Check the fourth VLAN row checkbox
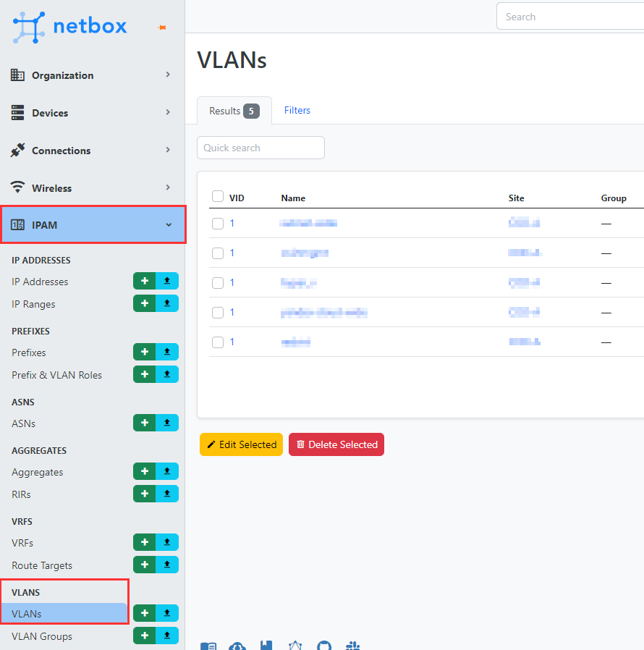The height and width of the screenshot is (650, 644). point(218,312)
